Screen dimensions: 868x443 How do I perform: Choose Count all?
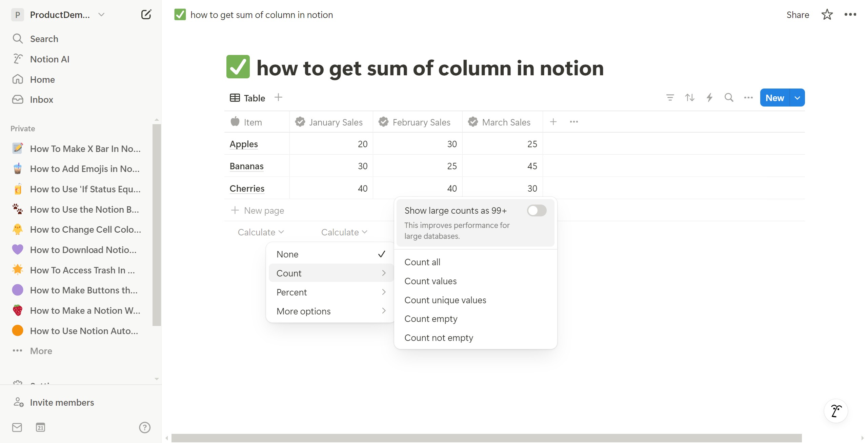click(x=476, y=262)
